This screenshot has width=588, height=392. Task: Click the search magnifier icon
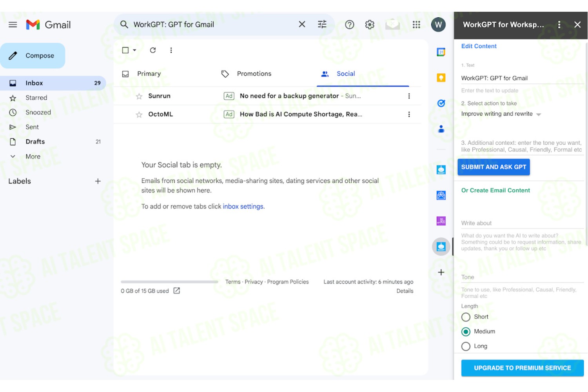point(124,24)
